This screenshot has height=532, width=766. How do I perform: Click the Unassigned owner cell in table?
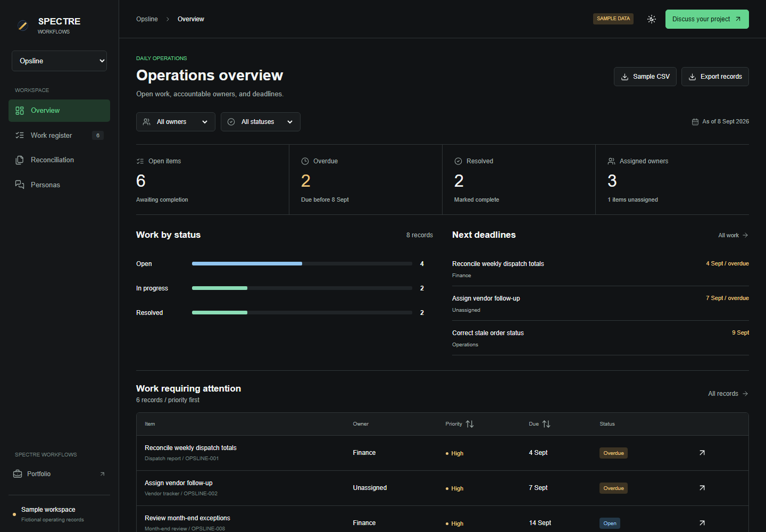click(370, 488)
